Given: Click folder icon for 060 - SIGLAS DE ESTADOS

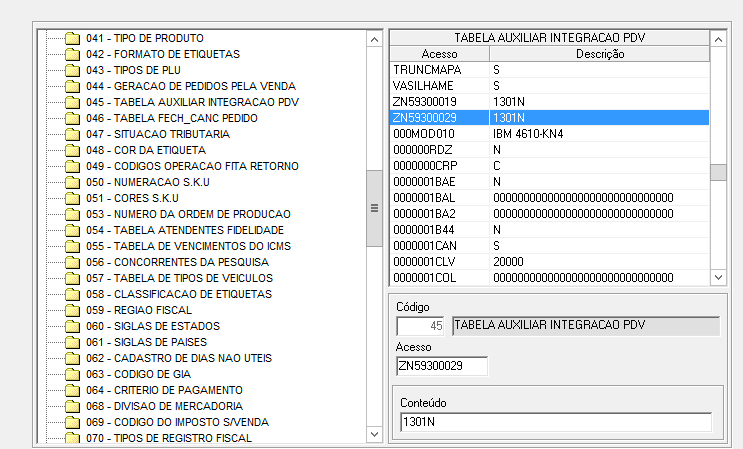Looking at the screenshot, I should pyautogui.click(x=72, y=326).
